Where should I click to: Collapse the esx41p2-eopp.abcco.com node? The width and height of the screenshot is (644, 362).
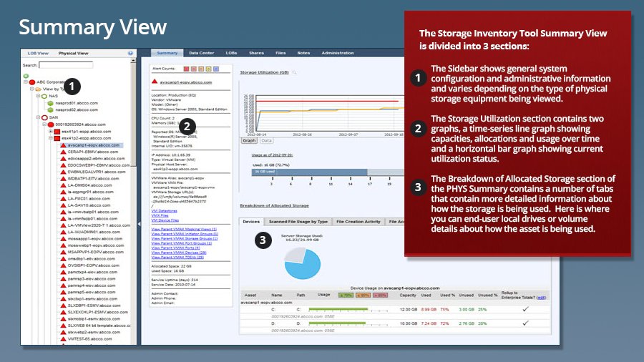(x=51, y=138)
